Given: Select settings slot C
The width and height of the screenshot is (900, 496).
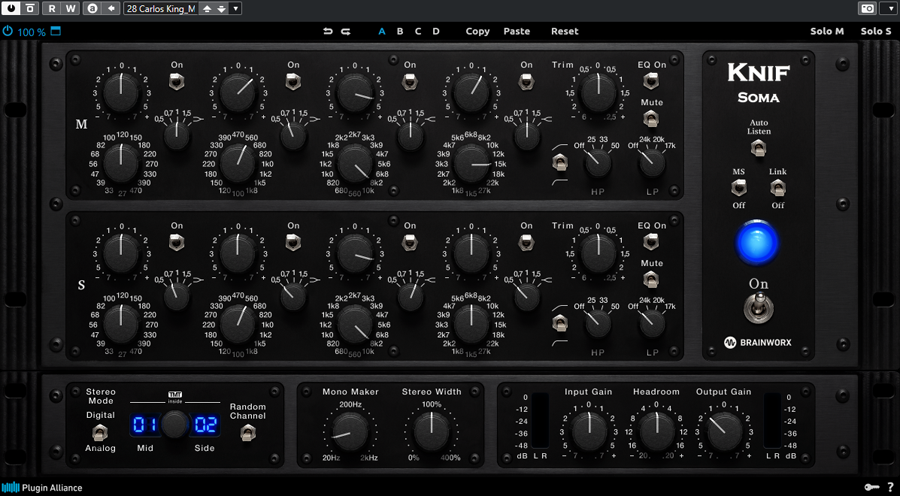Looking at the screenshot, I should (418, 32).
